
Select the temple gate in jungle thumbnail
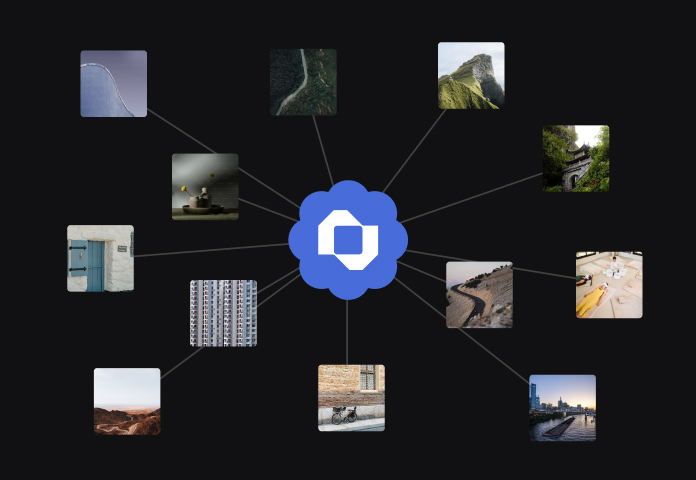576,159
